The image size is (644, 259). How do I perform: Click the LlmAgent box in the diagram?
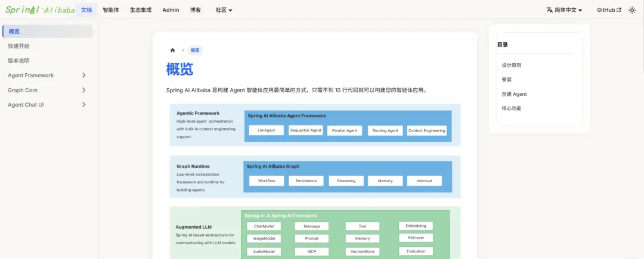266,131
